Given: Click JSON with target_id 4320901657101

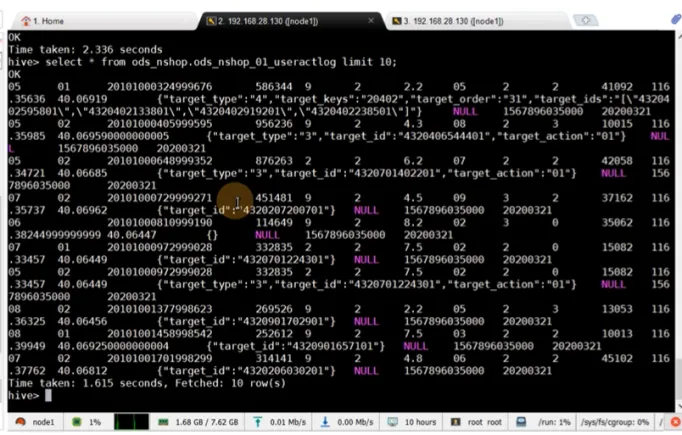Looking at the screenshot, I should (x=296, y=346).
